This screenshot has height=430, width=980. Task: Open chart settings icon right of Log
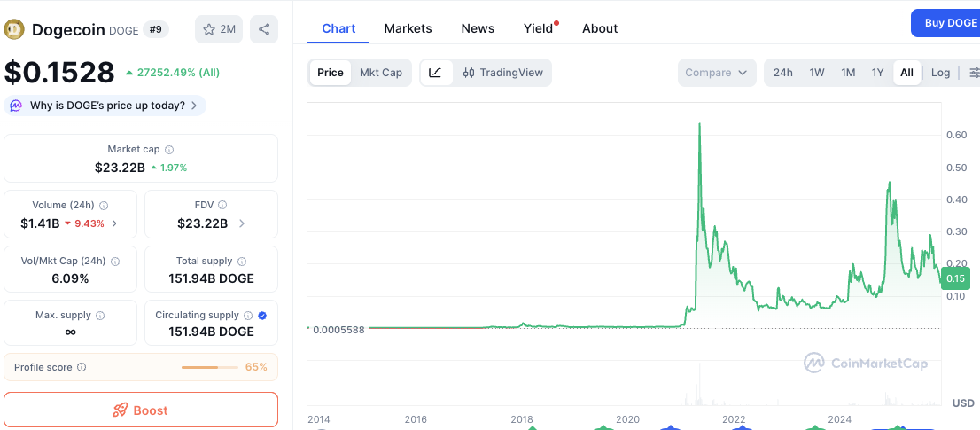click(x=974, y=73)
